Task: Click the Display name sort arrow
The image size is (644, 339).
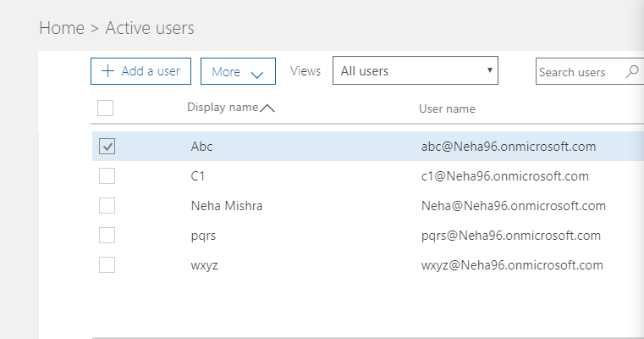Action: [x=267, y=108]
